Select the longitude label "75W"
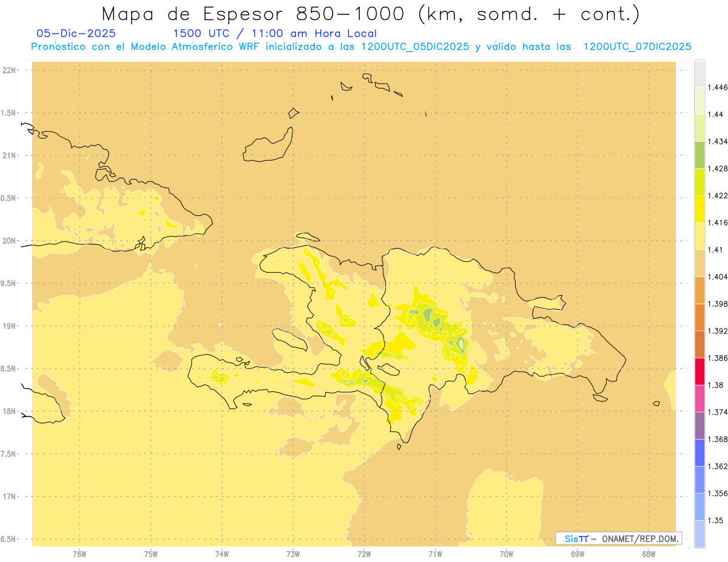The image size is (728, 562). [151, 554]
